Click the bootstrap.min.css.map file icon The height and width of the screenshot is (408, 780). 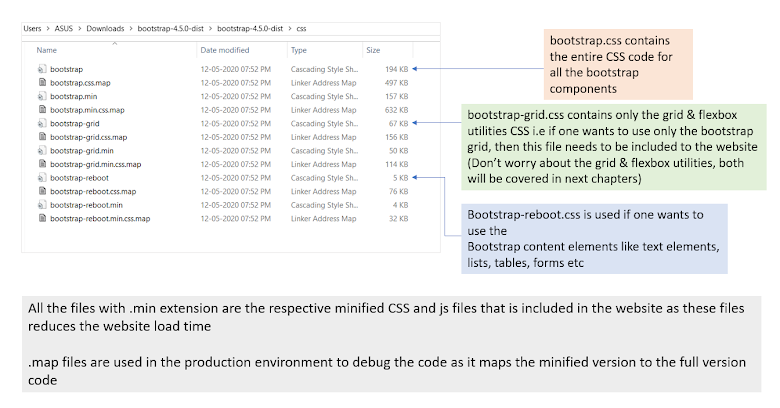(x=42, y=109)
